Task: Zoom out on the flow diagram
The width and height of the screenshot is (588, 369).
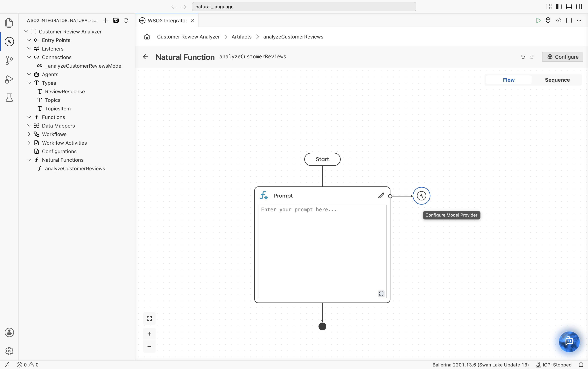Action: pyautogui.click(x=149, y=346)
